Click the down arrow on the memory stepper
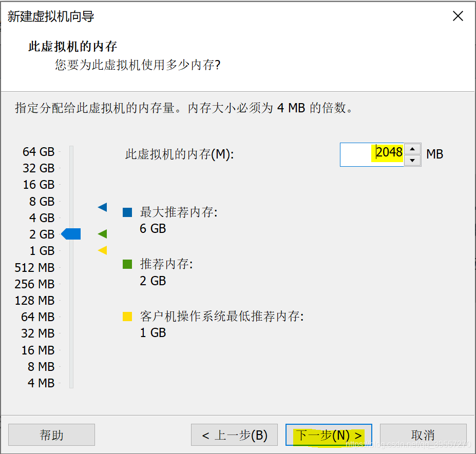Screen dimensions: 476x454 click(413, 160)
